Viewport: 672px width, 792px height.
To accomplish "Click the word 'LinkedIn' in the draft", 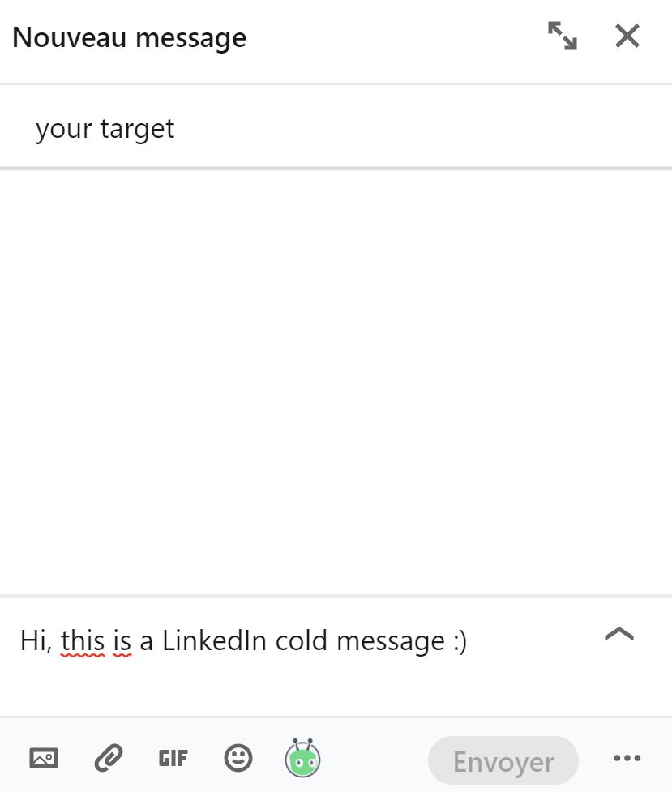I will tap(214, 640).
